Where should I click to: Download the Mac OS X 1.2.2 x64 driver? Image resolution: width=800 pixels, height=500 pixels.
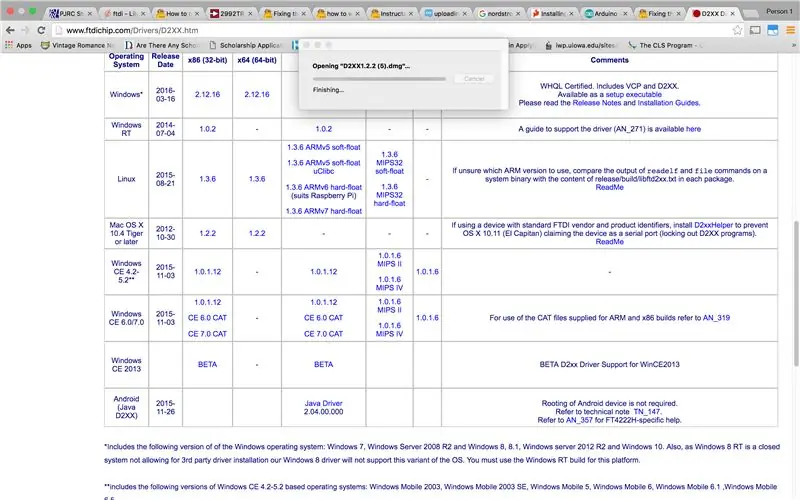pos(257,233)
